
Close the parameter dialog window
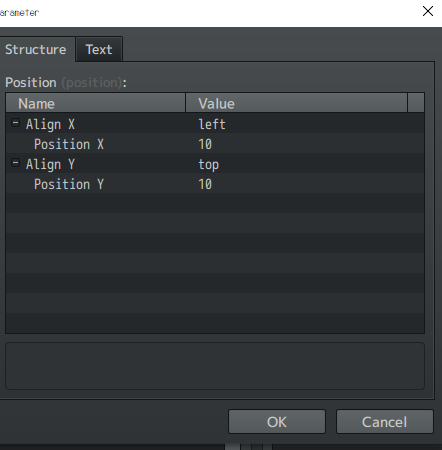pos(428,11)
